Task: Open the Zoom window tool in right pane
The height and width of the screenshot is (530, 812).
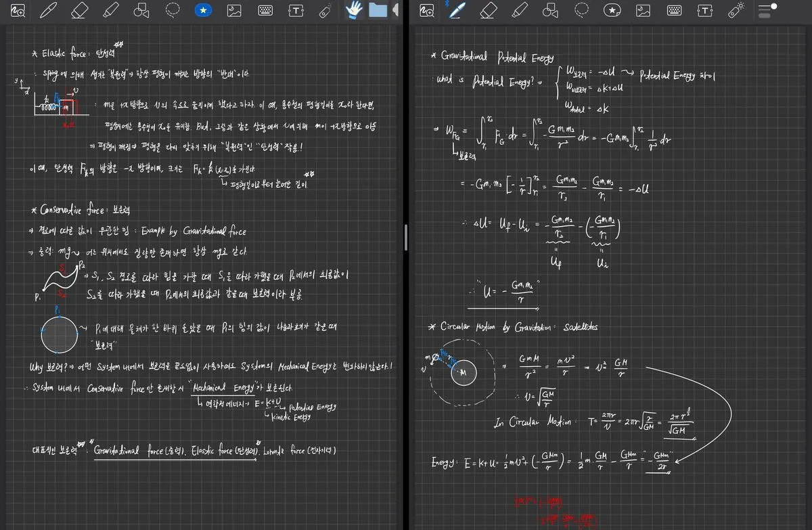Action: (426, 11)
